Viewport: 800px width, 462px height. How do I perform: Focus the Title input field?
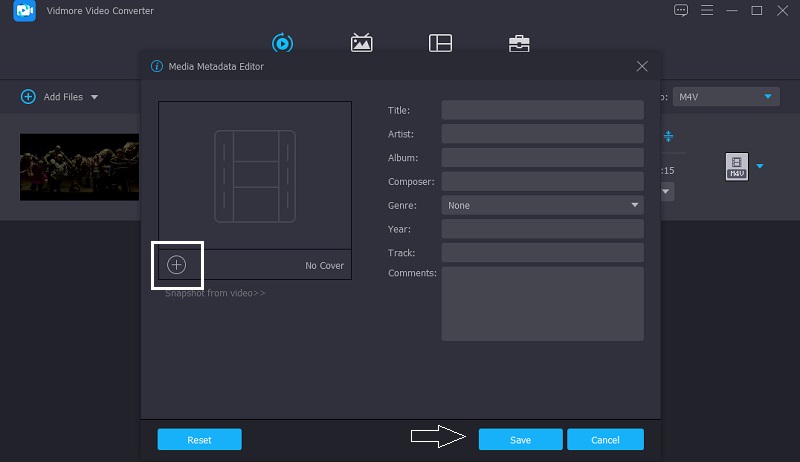tap(542, 110)
